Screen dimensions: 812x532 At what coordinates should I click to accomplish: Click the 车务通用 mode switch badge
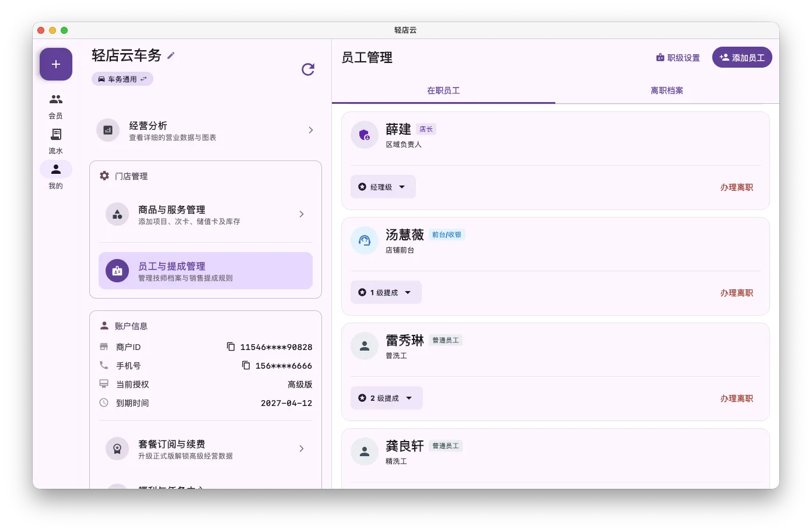click(122, 79)
